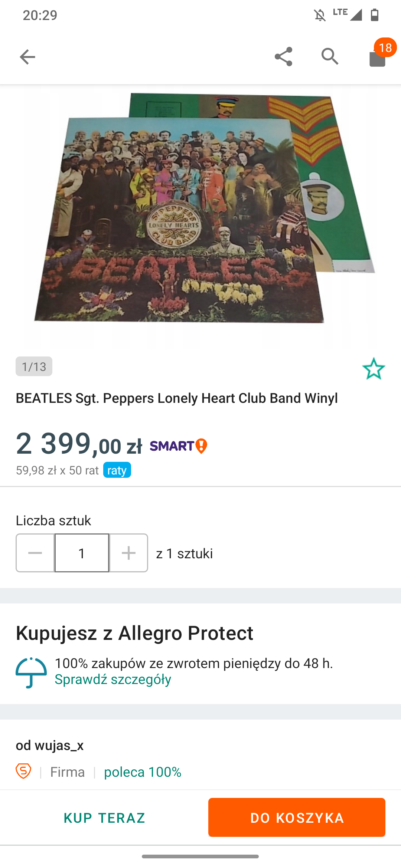Viewport: 401px width, 868px height.
Task: Open search with the magnifier icon
Action: pos(330,57)
